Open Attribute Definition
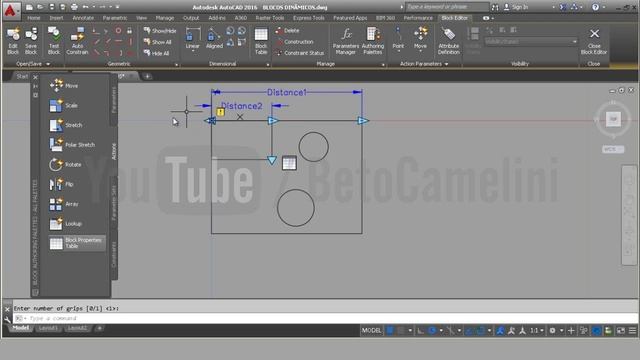640x360 pixels. tap(449, 41)
